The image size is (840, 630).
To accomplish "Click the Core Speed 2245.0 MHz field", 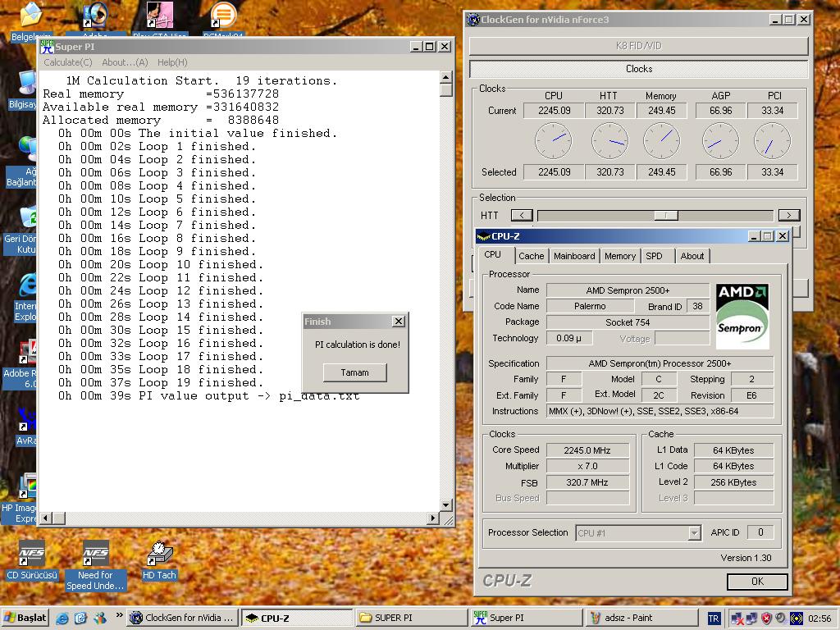I will pos(587,450).
